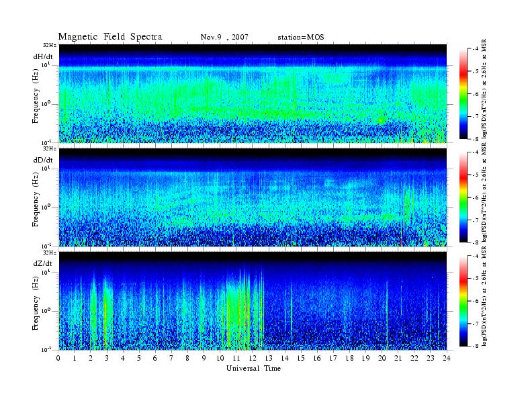Click the dD/dt panel label
Screen dimensions: 532x411
point(43,160)
